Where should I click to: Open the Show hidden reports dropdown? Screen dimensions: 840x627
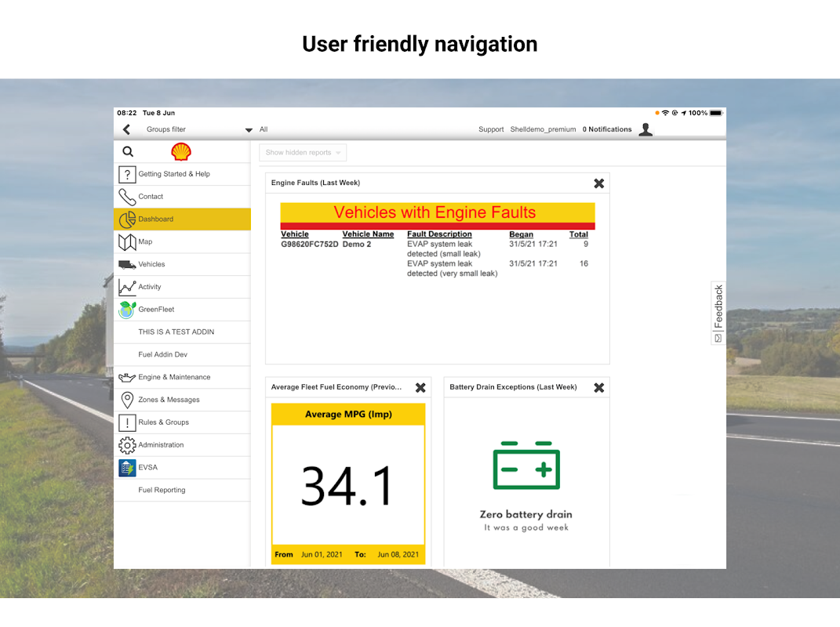(x=303, y=153)
